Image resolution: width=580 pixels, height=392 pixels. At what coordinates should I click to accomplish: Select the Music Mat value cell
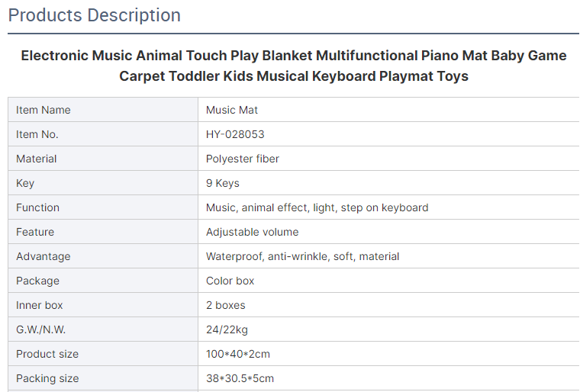pos(388,110)
